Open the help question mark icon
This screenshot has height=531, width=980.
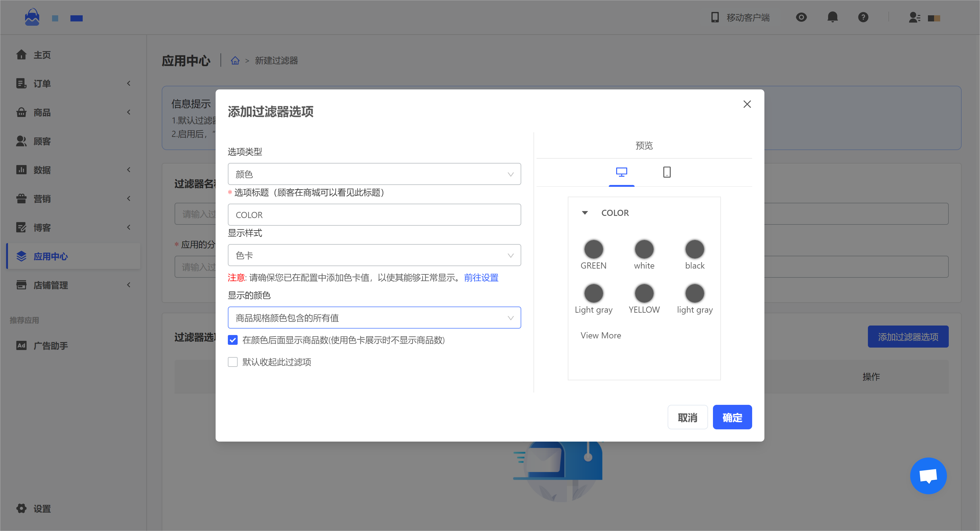[863, 17]
